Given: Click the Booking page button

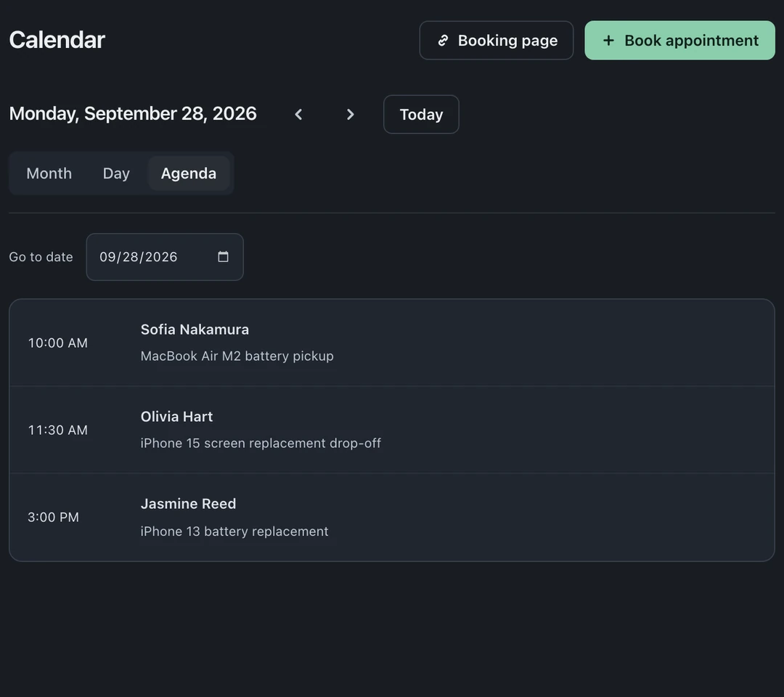Looking at the screenshot, I should point(497,41).
